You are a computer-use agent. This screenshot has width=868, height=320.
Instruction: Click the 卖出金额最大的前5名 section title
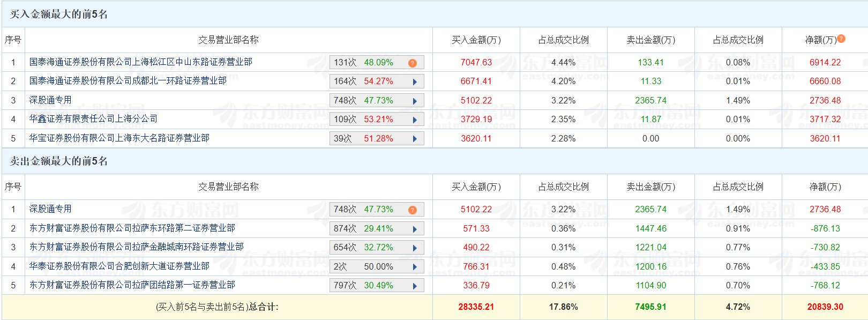(59, 161)
